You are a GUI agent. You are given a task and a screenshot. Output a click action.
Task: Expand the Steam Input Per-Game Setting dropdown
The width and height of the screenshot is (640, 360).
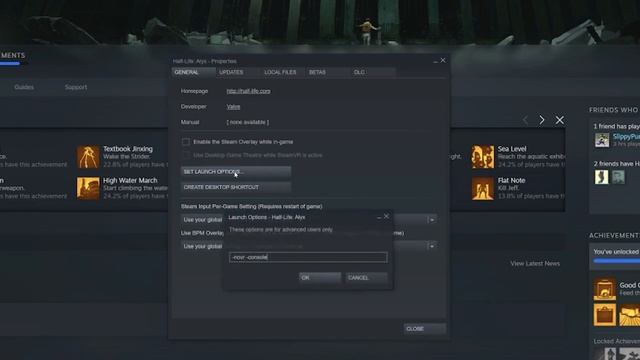(x=431, y=220)
